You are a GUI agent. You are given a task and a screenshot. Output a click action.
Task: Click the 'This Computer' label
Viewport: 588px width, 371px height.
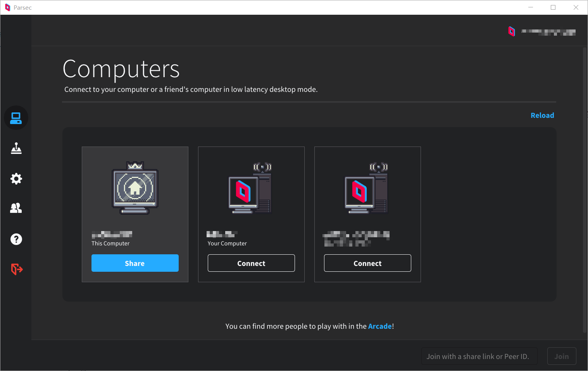click(110, 243)
